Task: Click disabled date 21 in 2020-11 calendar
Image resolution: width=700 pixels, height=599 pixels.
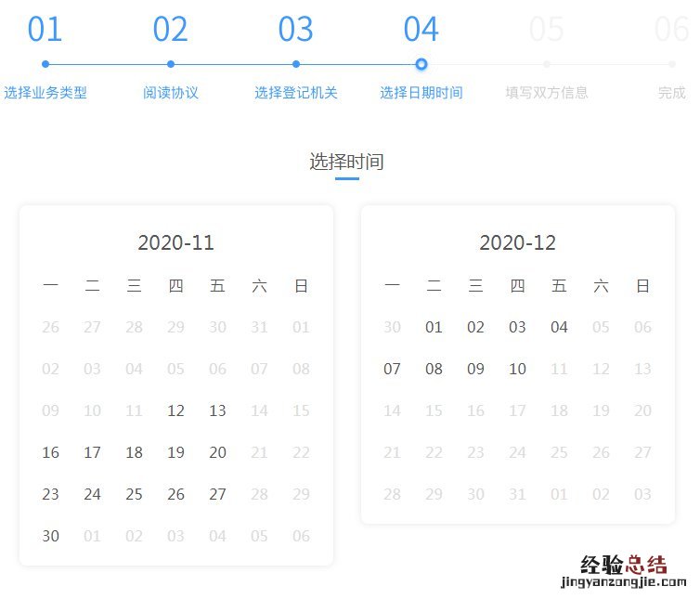Action: tap(259, 452)
